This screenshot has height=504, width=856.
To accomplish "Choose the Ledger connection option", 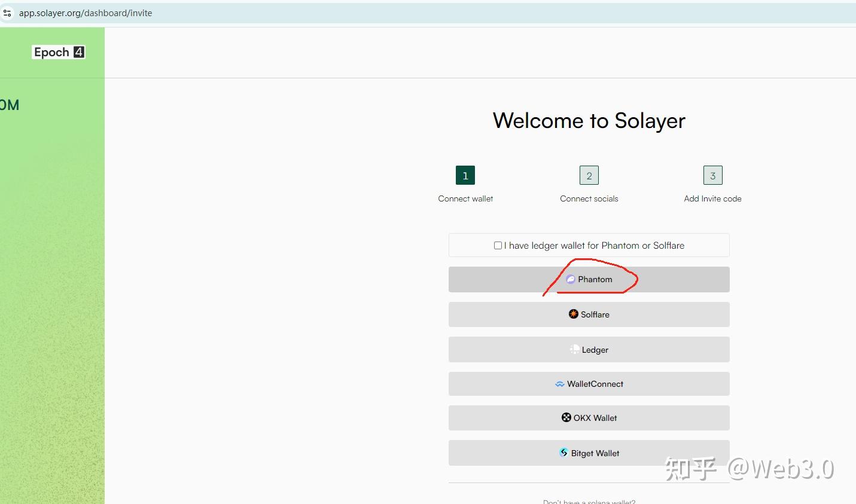I will [589, 349].
